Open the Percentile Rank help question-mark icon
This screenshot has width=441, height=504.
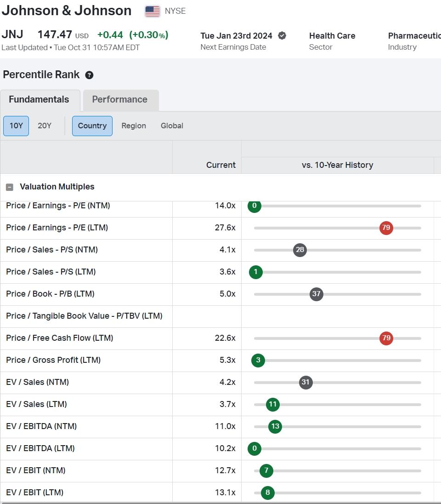89,75
